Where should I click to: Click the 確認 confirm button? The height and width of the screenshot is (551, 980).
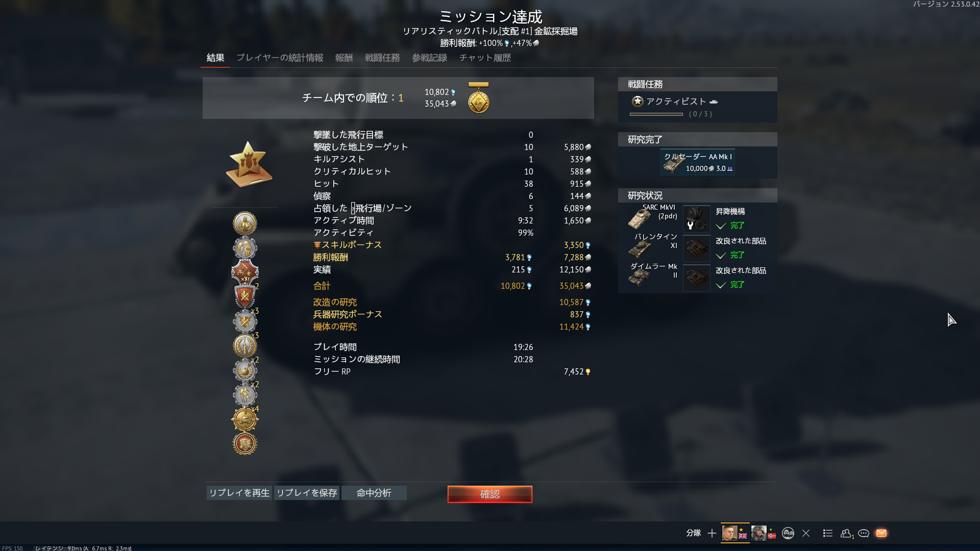tap(490, 494)
